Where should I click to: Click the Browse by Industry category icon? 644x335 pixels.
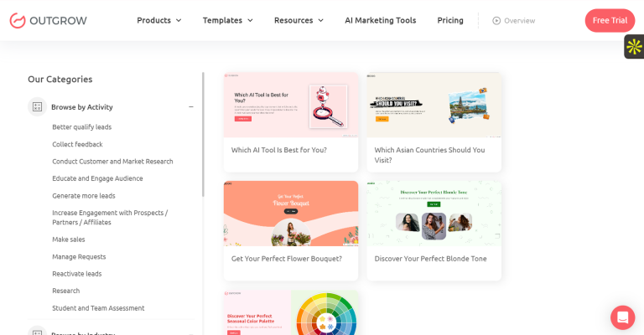coord(36,332)
